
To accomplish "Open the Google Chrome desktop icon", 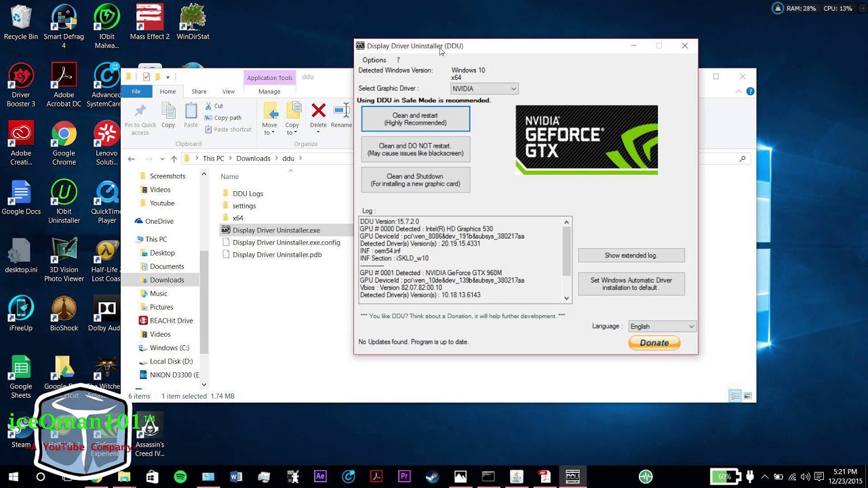I will point(64,142).
